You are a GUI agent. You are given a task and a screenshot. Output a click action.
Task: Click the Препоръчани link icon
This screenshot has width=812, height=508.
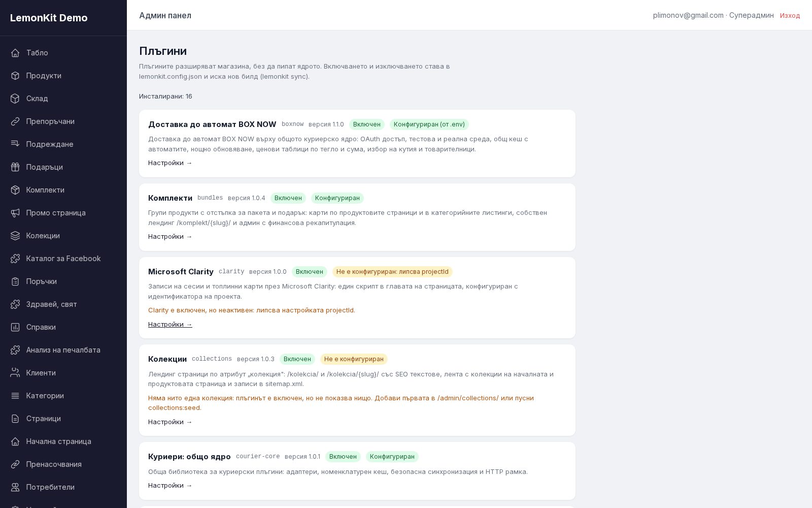click(x=15, y=121)
